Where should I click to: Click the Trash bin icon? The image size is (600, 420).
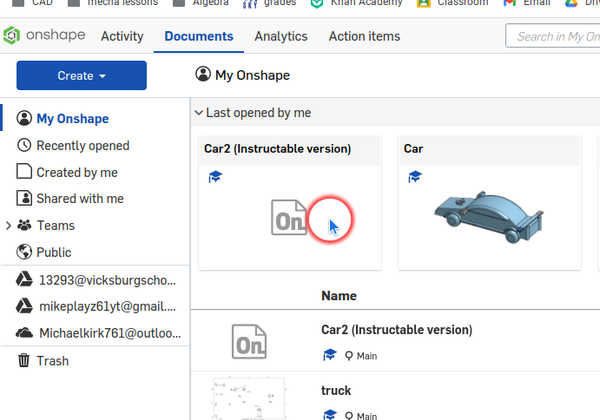24,360
